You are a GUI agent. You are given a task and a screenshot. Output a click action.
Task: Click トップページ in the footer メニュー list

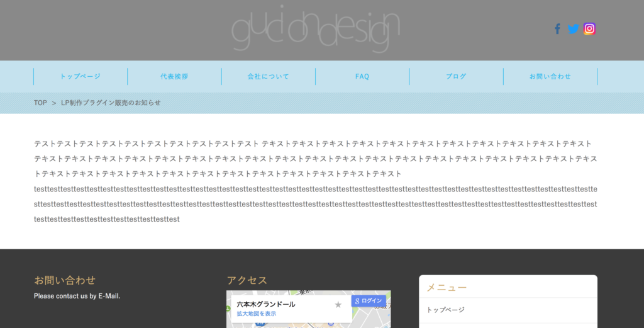(x=446, y=310)
